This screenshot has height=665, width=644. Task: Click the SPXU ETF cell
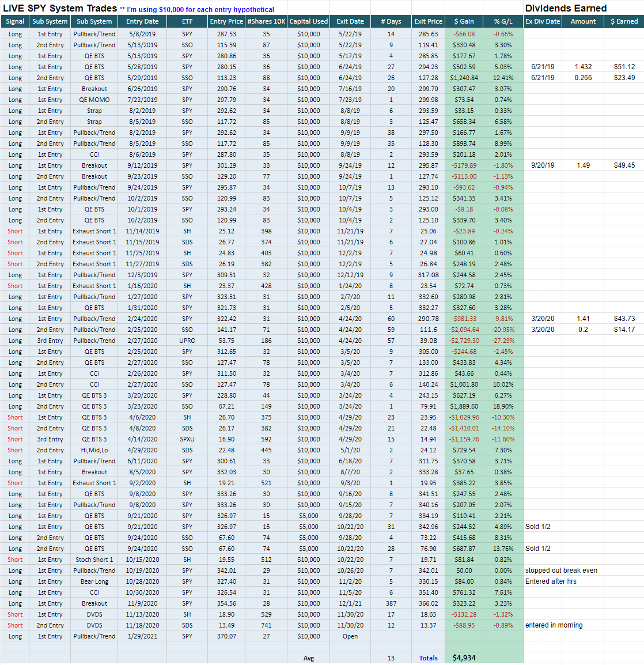point(187,439)
